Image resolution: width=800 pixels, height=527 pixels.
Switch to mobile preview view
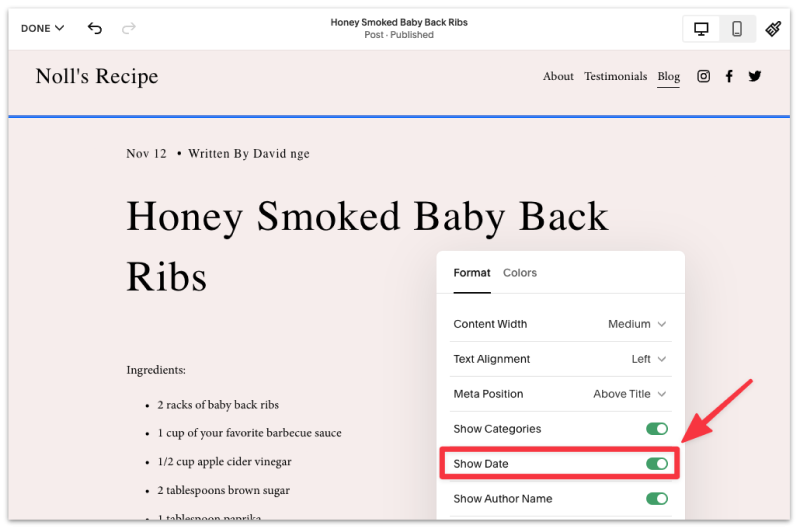click(737, 29)
